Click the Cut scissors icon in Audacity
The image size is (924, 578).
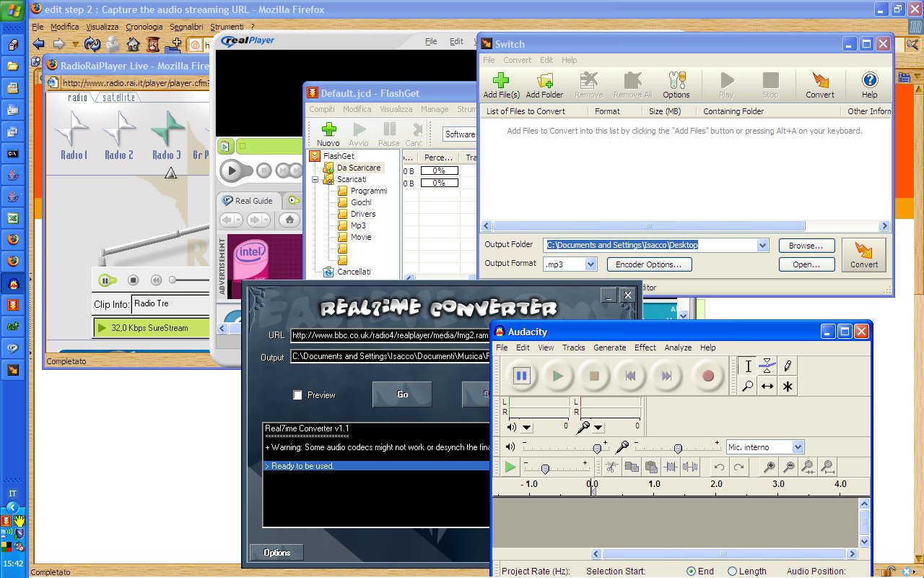pos(611,467)
